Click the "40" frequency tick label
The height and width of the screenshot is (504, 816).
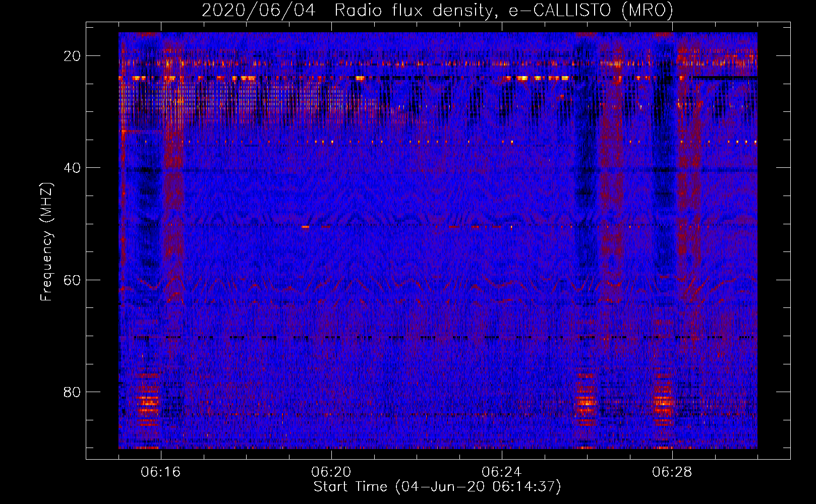pyautogui.click(x=72, y=168)
